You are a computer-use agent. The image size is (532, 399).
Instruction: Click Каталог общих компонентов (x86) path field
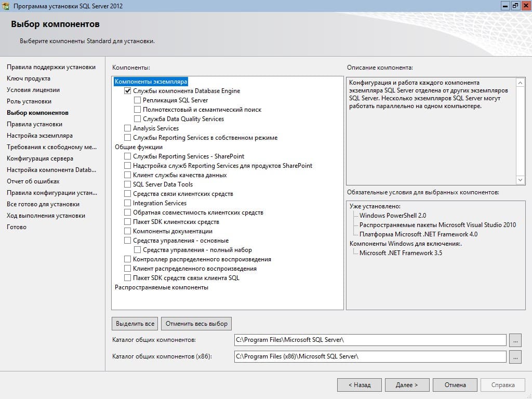pyautogui.click(x=370, y=356)
